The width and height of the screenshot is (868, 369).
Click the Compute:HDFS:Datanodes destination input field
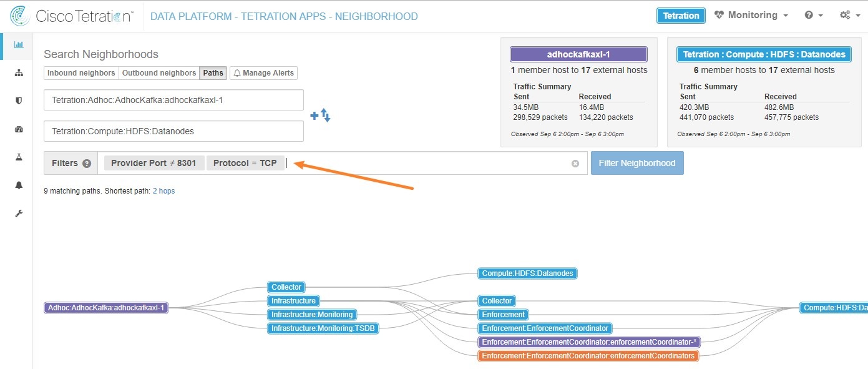pos(173,131)
